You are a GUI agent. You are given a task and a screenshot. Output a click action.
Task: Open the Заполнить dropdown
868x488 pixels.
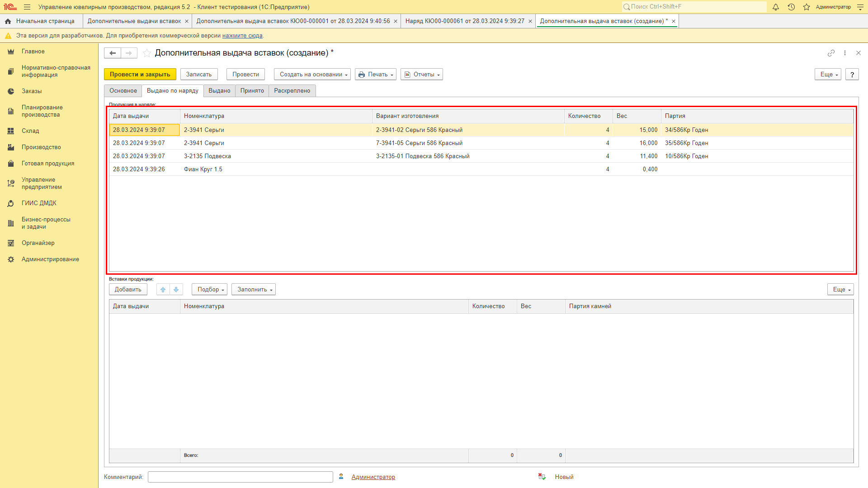click(254, 290)
